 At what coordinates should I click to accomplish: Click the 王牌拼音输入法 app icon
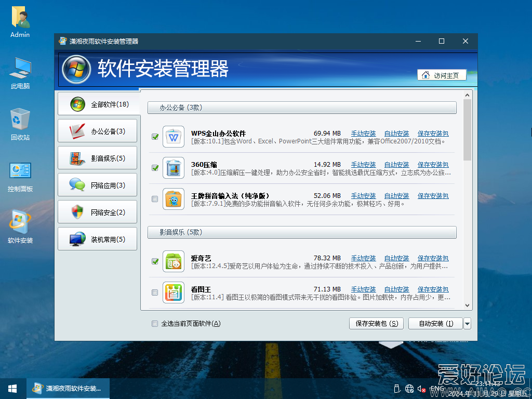[x=174, y=199]
